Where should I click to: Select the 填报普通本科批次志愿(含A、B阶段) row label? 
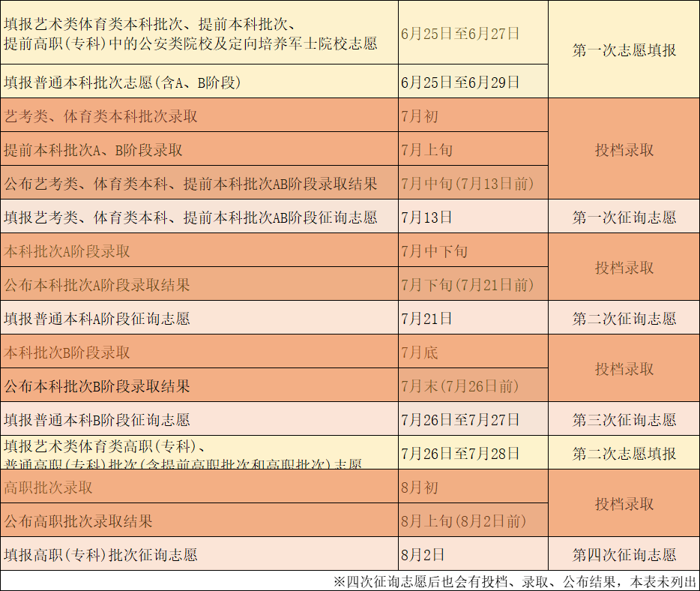pyautogui.click(x=122, y=82)
